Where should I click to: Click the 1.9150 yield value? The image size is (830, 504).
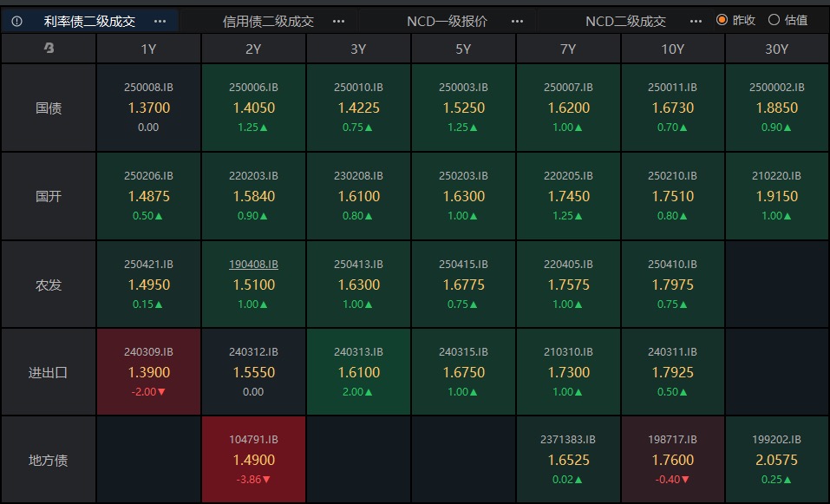[x=777, y=196]
